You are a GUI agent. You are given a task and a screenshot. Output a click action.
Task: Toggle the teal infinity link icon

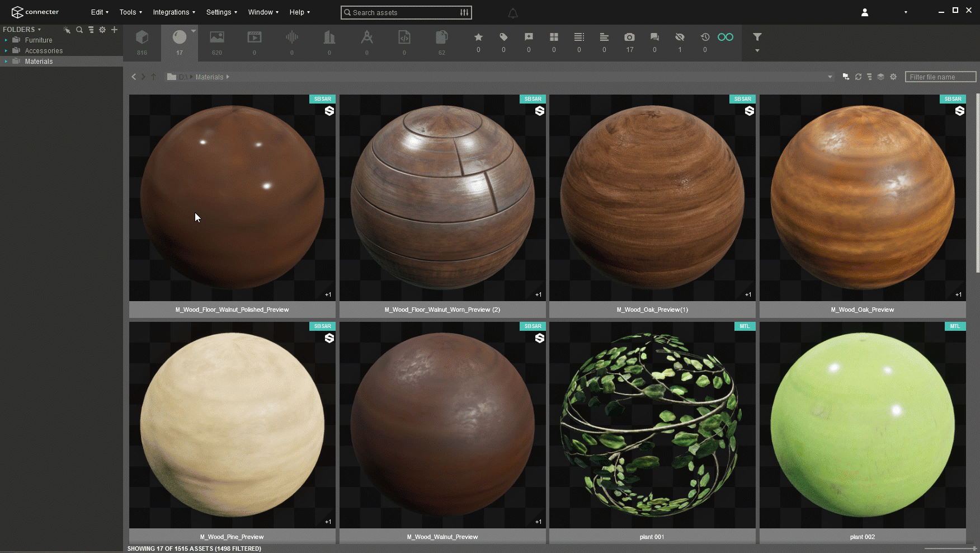pyautogui.click(x=725, y=37)
